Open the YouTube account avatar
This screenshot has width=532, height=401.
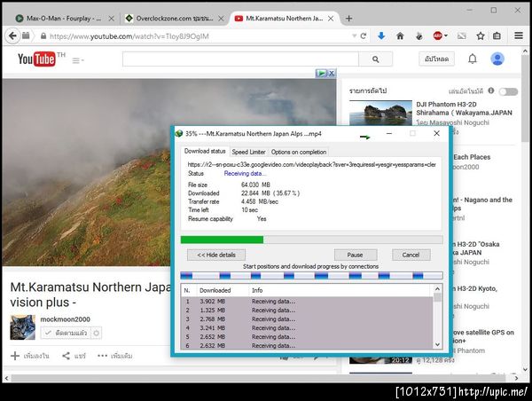point(497,59)
